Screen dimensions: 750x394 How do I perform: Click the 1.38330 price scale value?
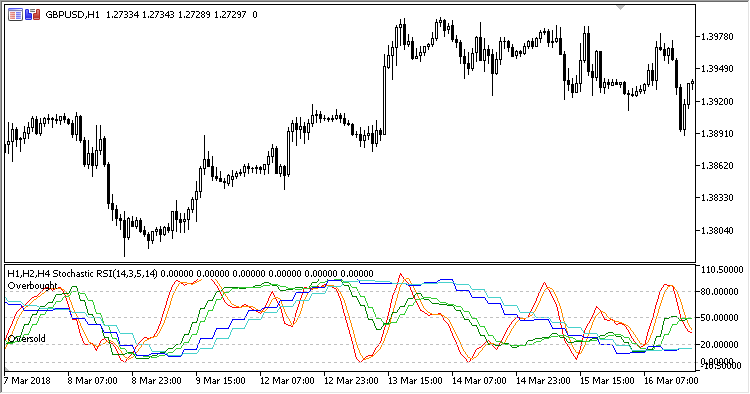(717, 198)
